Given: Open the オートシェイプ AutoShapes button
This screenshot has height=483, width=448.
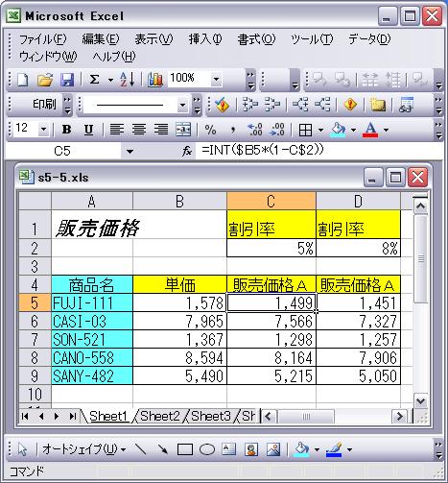Looking at the screenshot, I should 83,449.
